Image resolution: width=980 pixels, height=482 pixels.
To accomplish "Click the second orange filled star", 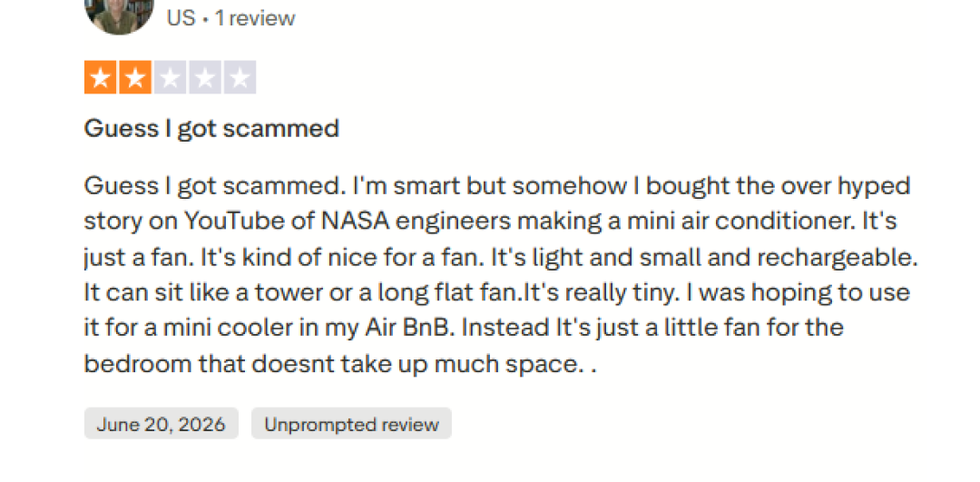I will tap(135, 77).
